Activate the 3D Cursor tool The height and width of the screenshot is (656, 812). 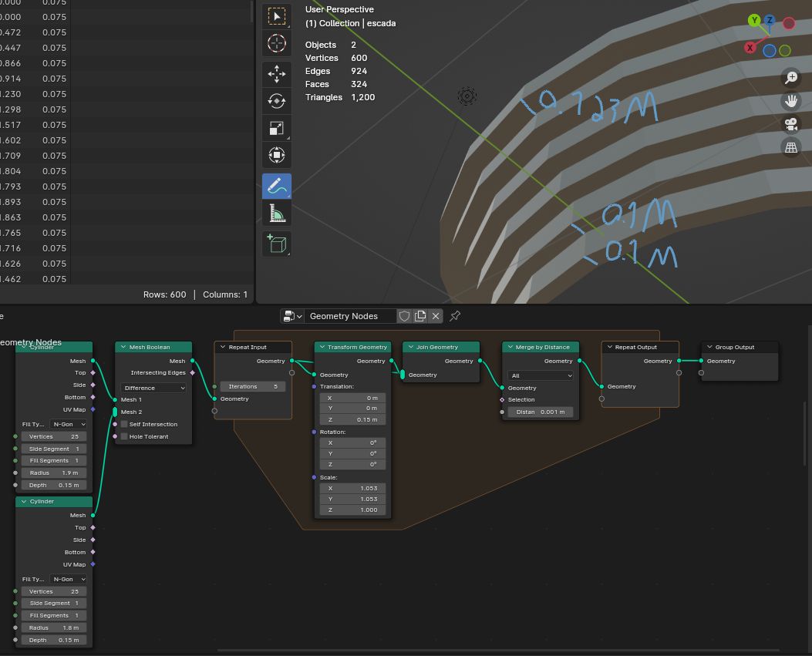[x=277, y=43]
